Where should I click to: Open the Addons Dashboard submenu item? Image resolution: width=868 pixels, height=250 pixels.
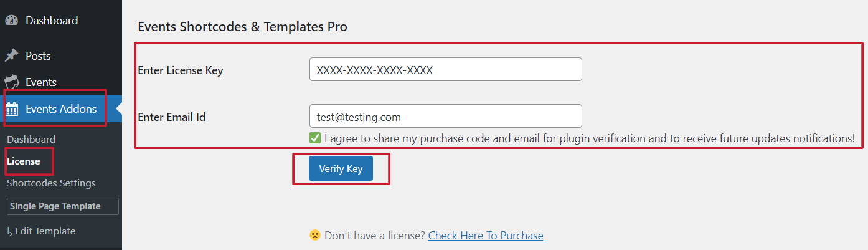tap(31, 140)
